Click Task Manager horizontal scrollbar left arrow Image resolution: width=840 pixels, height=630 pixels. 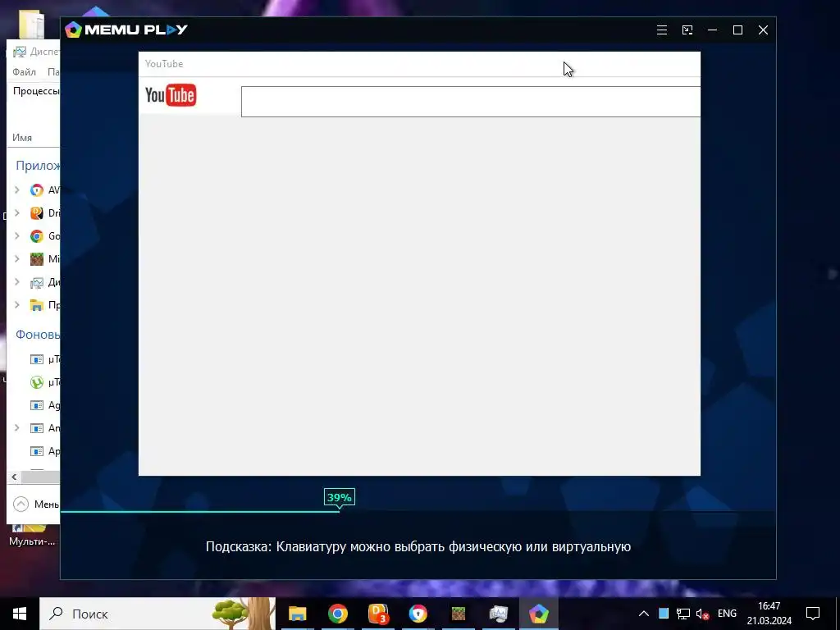pyautogui.click(x=14, y=477)
